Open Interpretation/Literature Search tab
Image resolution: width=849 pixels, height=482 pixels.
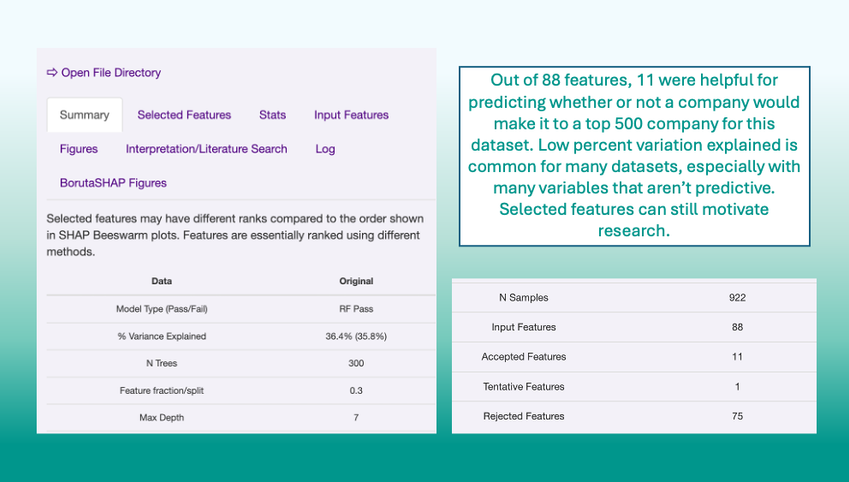206,149
